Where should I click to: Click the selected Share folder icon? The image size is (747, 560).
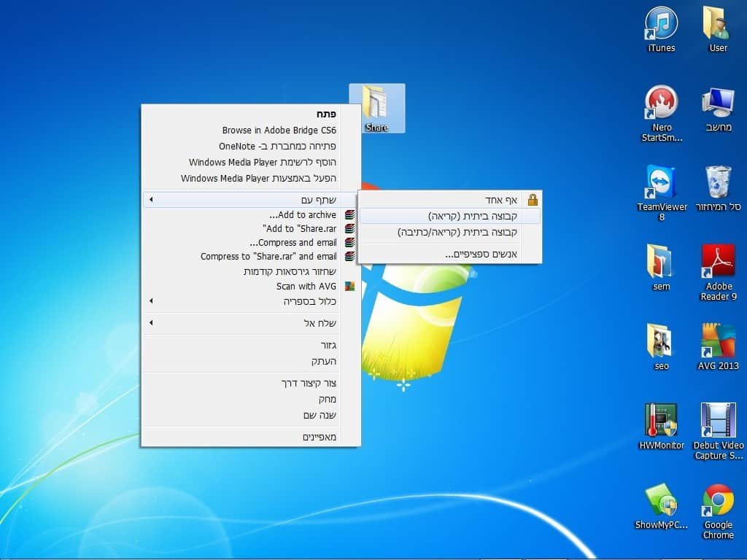376,104
